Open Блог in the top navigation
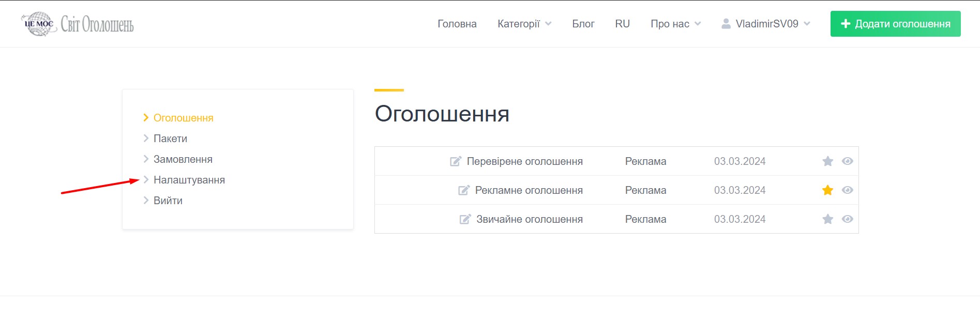This screenshot has height=321, width=980. [583, 24]
